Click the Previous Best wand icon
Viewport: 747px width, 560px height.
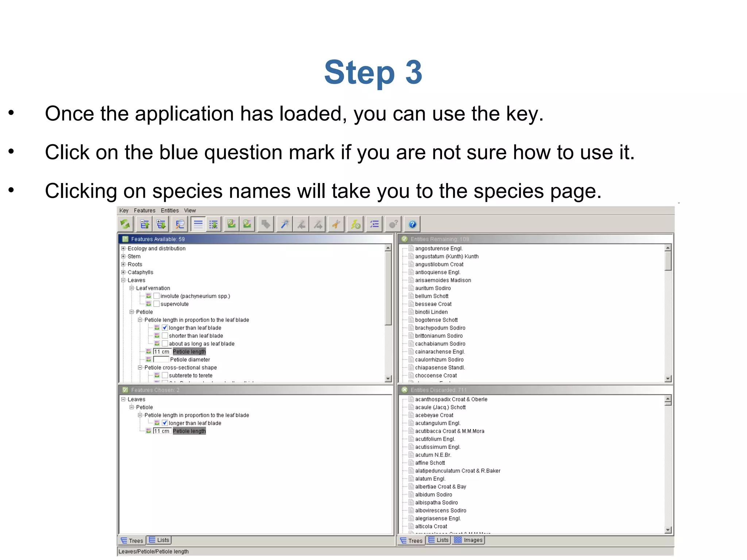(301, 224)
